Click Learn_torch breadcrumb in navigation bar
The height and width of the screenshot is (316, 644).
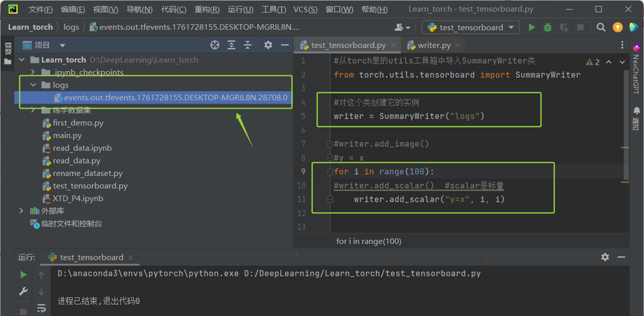point(30,27)
